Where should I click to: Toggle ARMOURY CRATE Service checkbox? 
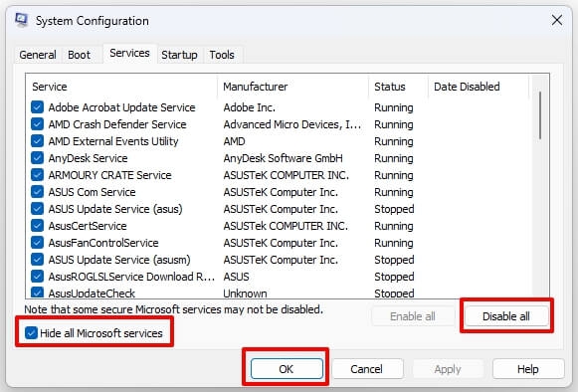[x=37, y=175]
